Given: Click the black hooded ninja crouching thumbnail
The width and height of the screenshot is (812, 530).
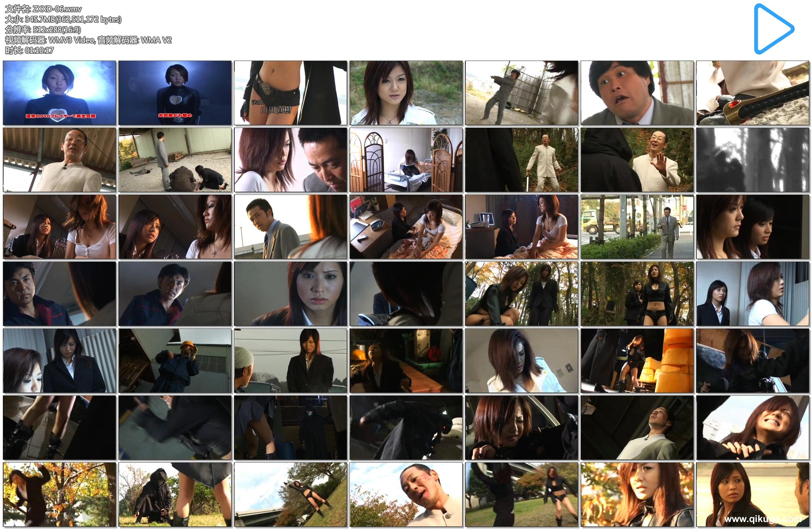Looking at the screenshot, I should click(175, 495).
